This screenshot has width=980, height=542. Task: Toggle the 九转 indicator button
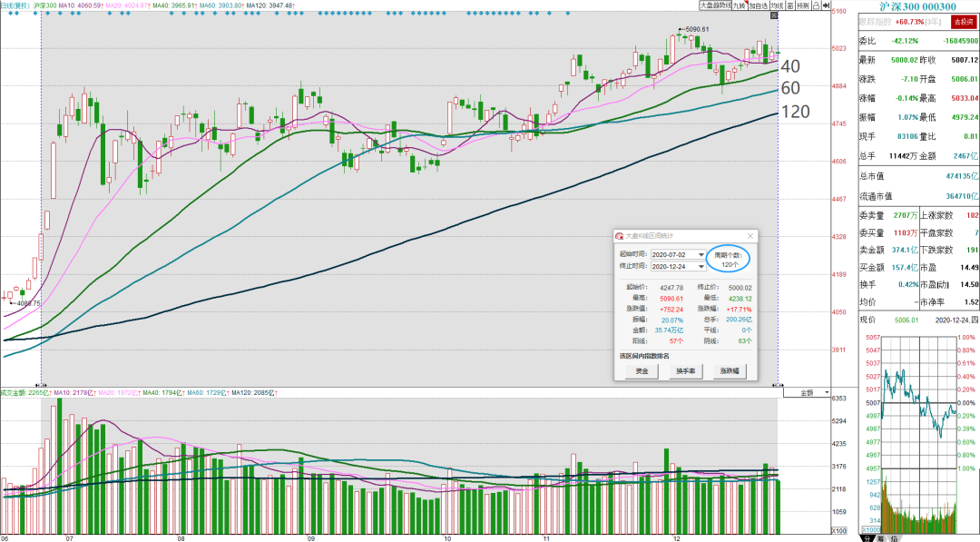coord(740,5)
